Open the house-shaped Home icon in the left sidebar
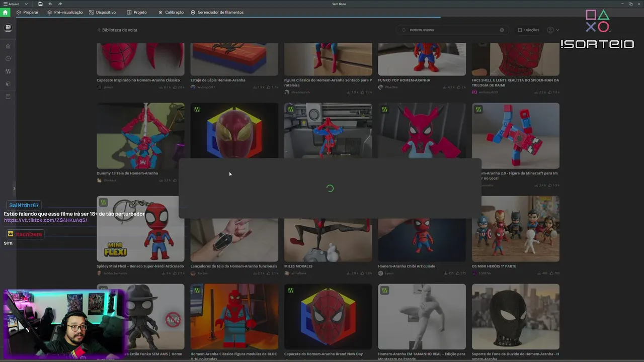 [8, 46]
